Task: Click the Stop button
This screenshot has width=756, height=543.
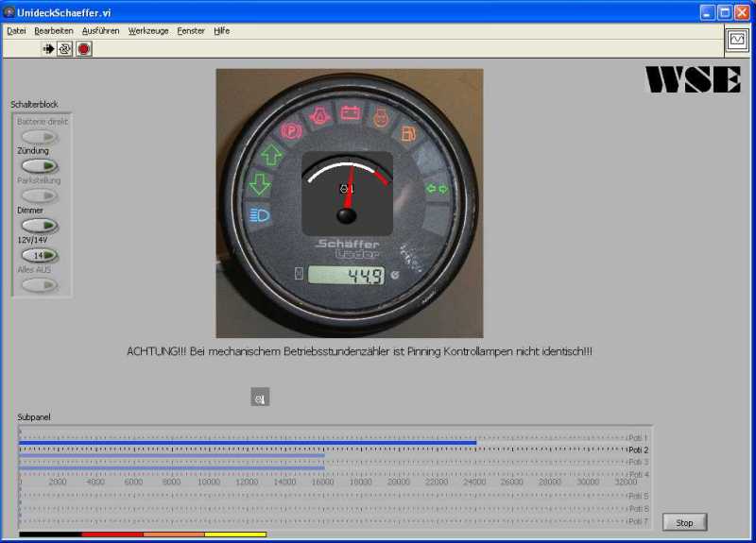Action: (x=684, y=522)
